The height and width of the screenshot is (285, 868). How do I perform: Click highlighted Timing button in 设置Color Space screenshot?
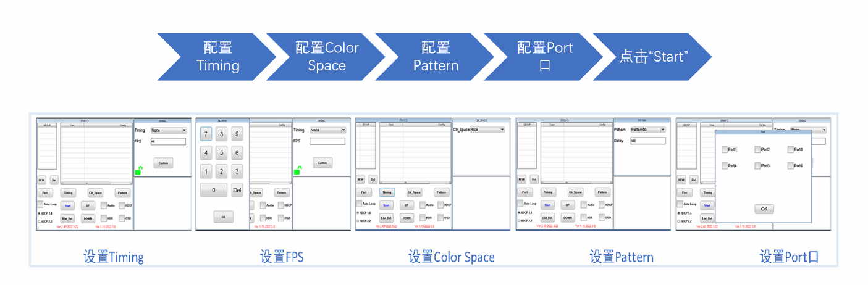pos(387,192)
